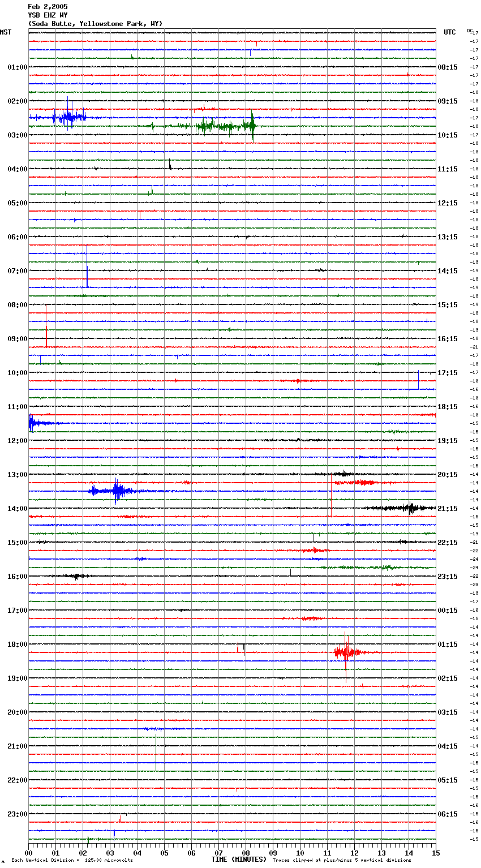
Task: Select the 05:00 MST time label
Action: [x=17, y=203]
